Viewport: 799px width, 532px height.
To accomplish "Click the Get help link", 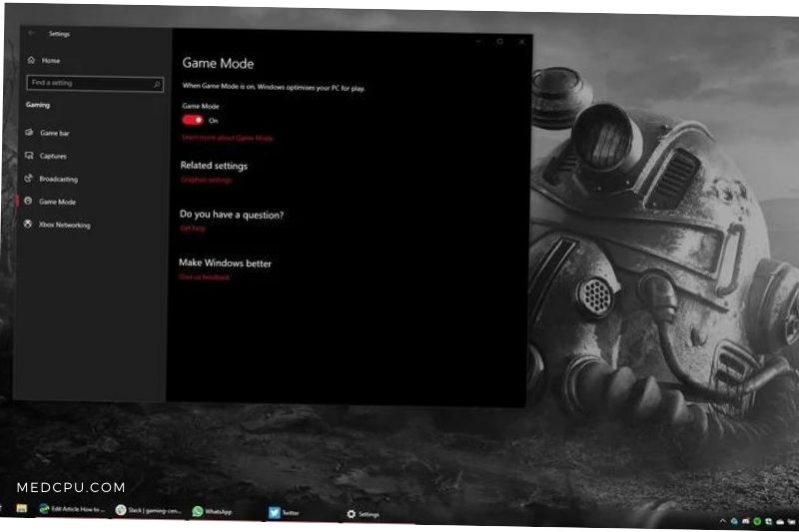I will pyautogui.click(x=193, y=229).
